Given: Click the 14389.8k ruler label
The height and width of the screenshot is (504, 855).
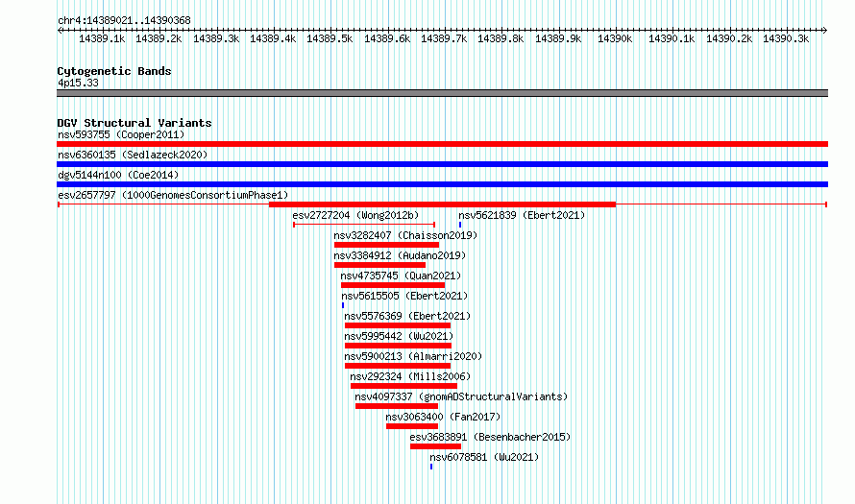Looking at the screenshot, I should click(x=501, y=38).
